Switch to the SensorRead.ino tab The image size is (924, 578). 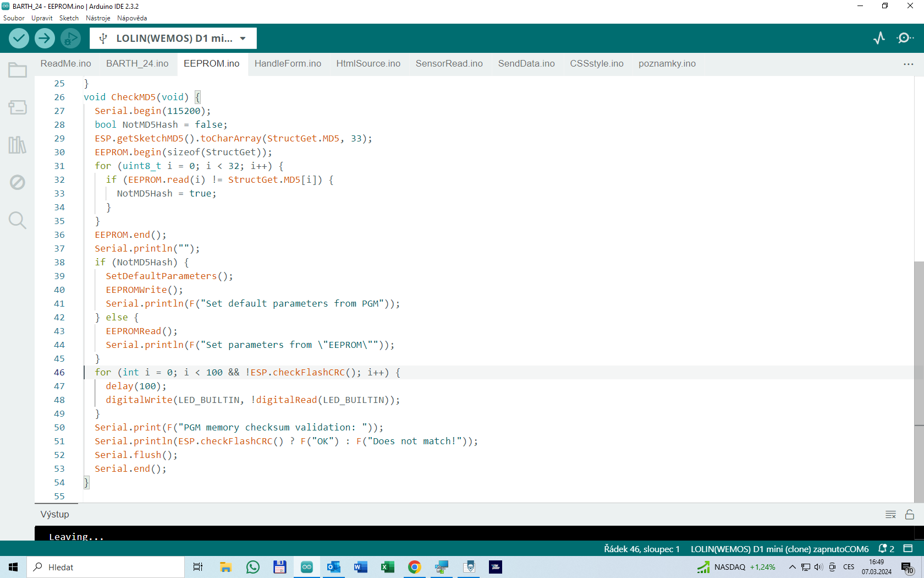click(x=449, y=64)
